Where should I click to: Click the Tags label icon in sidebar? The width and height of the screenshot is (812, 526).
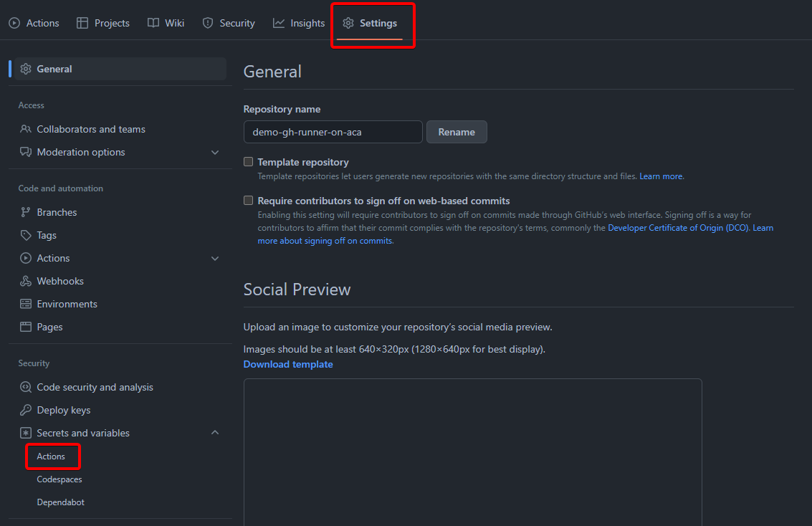pos(26,235)
